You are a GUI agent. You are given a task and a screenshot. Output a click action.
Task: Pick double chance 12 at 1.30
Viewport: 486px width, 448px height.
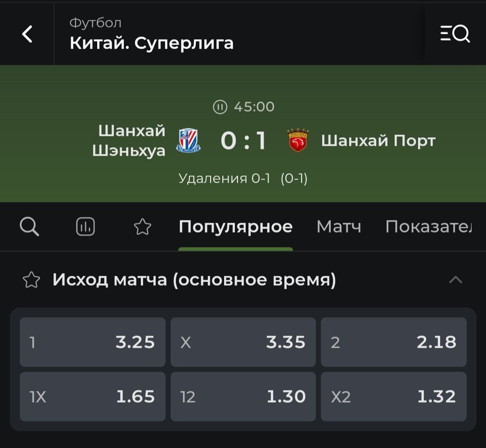[x=243, y=397]
